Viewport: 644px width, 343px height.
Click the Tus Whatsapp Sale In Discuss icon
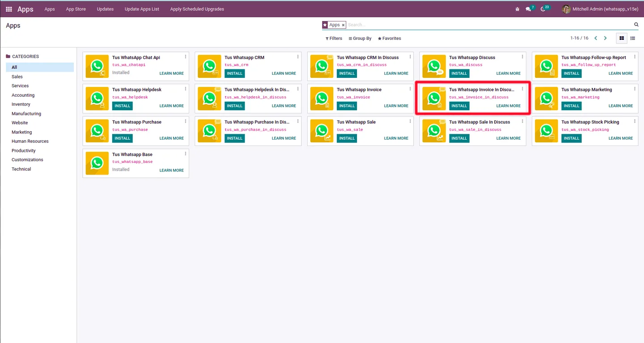coord(434,131)
